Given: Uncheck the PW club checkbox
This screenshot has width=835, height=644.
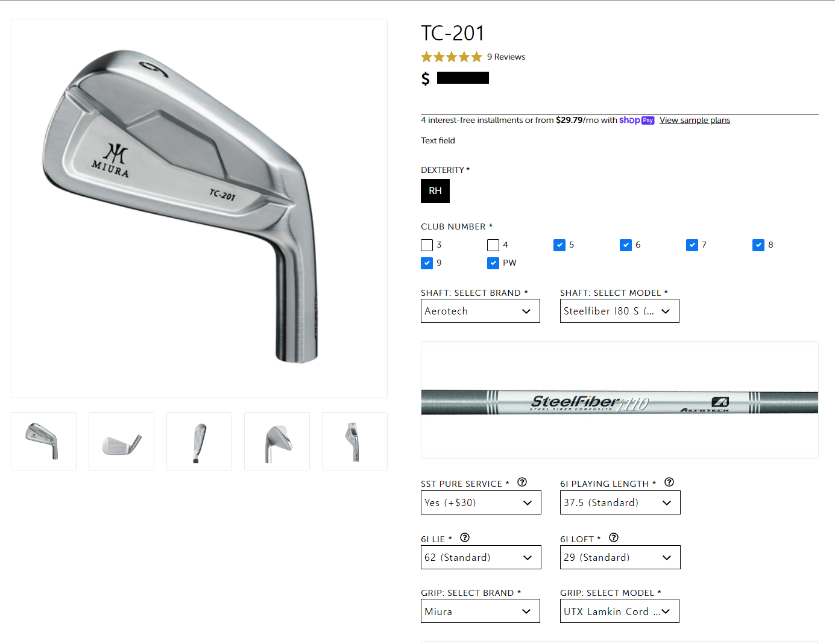Looking at the screenshot, I should [x=493, y=263].
